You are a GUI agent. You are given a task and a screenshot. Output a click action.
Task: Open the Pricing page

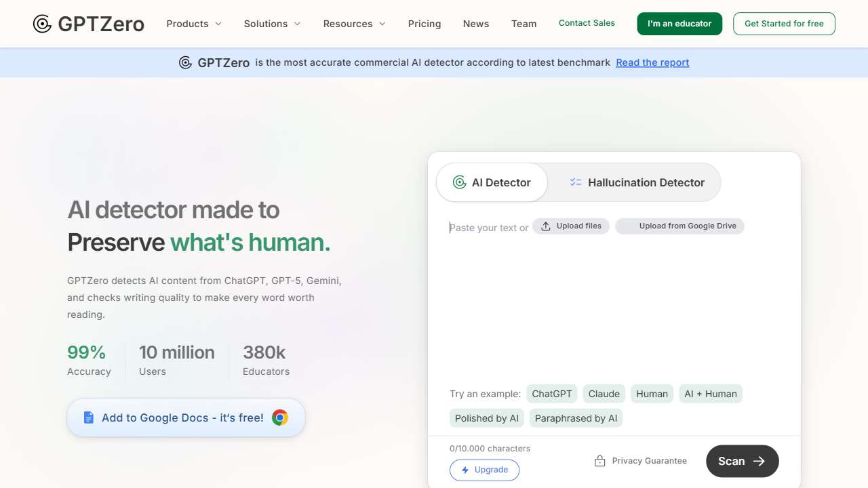pos(424,24)
